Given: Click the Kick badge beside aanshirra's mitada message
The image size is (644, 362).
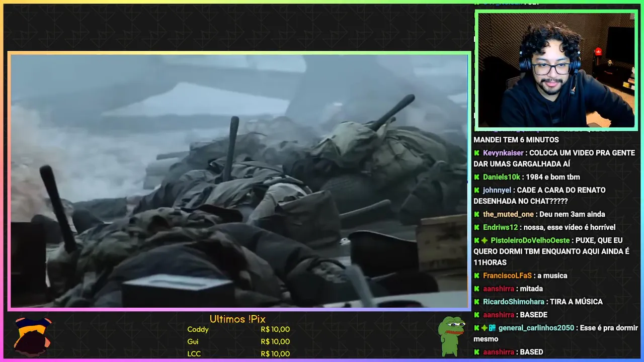Looking at the screenshot, I should pos(476,289).
